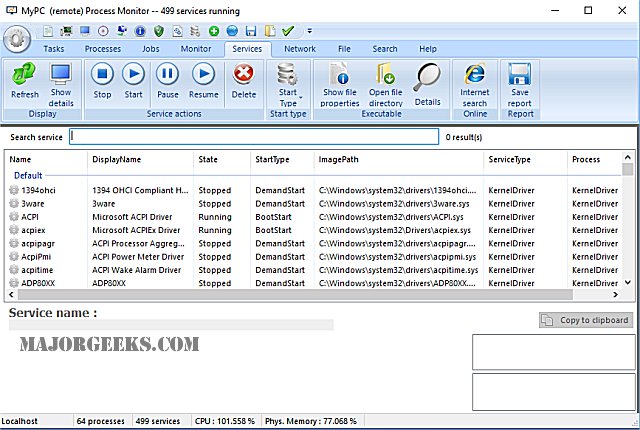Open the gear application menu orb
This screenshot has height=430, width=640.
click(17, 39)
